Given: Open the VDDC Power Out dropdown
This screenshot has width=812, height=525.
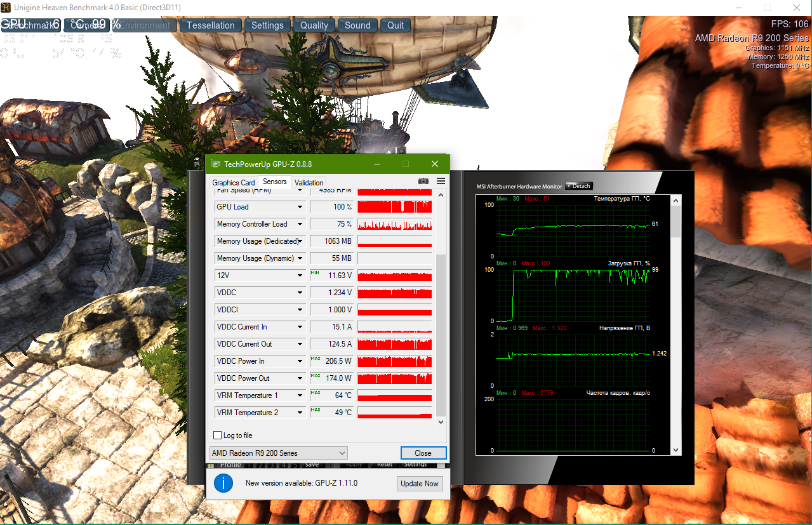Looking at the screenshot, I should point(300,378).
